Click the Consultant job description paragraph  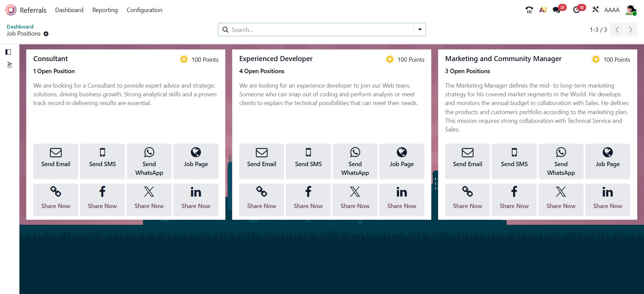(x=125, y=94)
